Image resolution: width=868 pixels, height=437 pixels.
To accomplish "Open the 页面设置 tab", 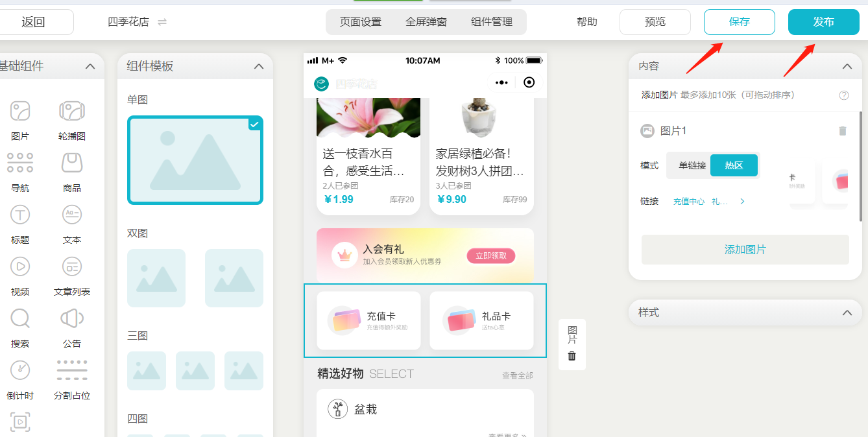I will click(361, 22).
